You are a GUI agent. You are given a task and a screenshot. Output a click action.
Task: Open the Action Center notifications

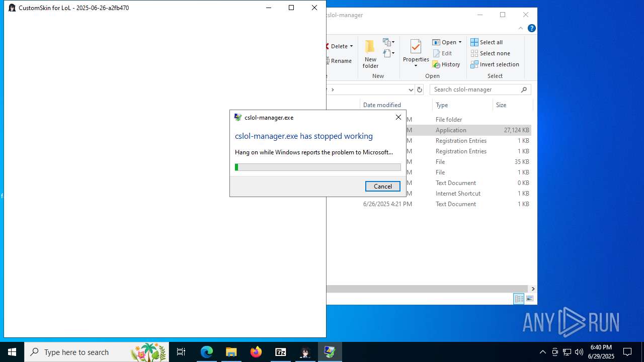coord(627,352)
